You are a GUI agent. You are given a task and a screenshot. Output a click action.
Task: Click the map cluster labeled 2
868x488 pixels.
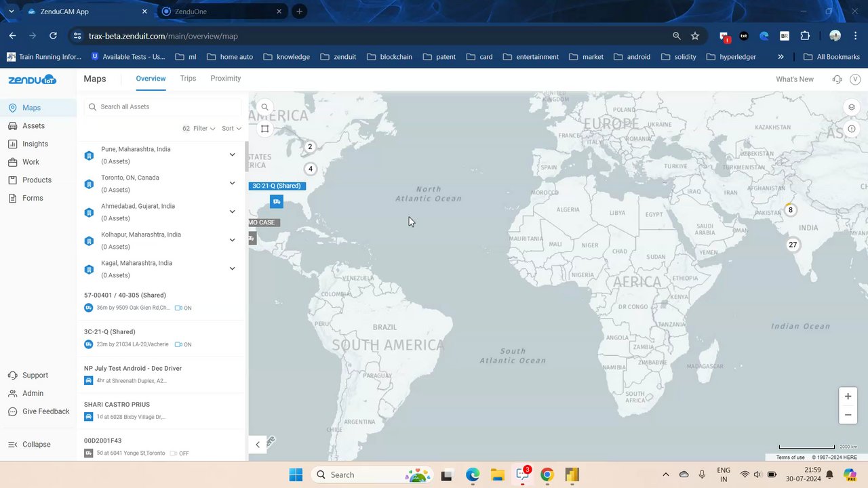(310, 146)
